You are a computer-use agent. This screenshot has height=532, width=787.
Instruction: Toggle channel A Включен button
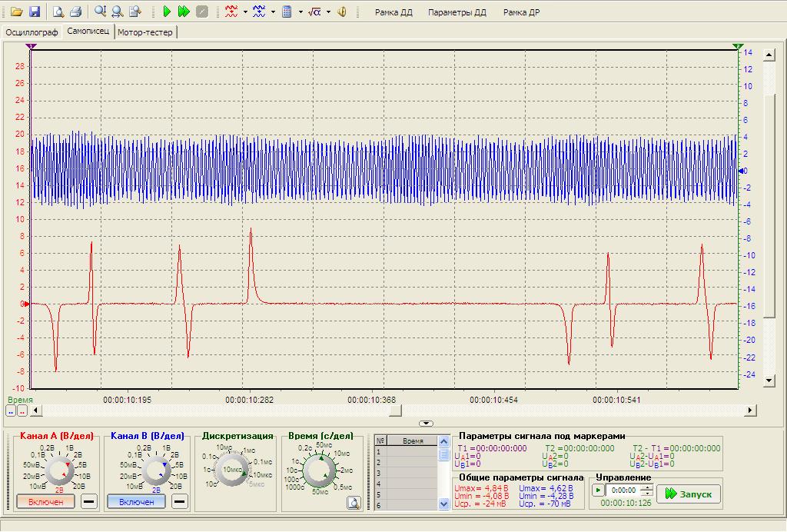pyautogui.click(x=45, y=501)
